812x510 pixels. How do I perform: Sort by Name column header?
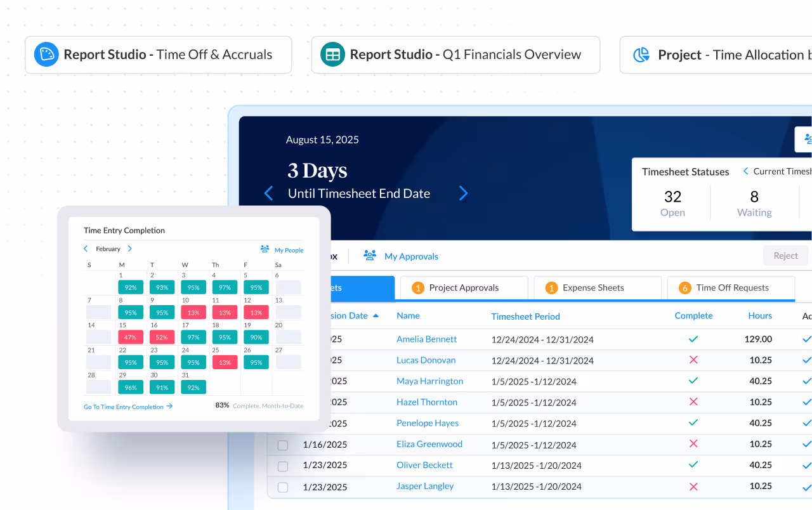pos(408,315)
